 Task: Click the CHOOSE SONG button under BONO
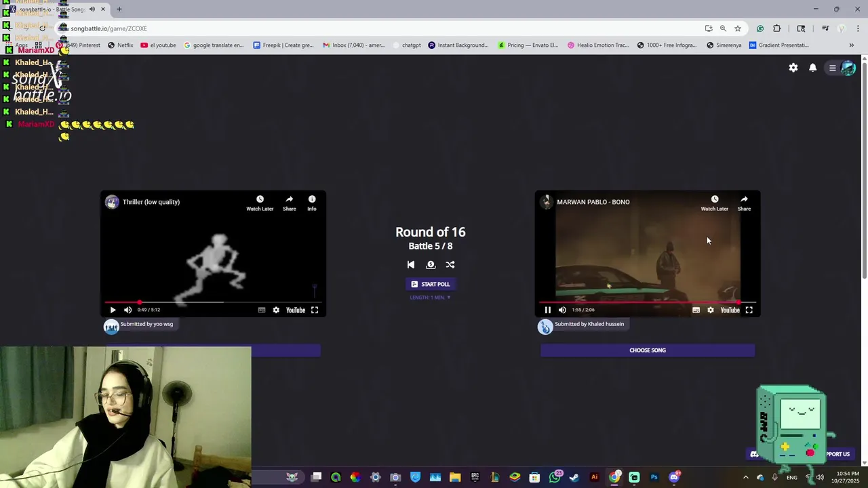648,350
